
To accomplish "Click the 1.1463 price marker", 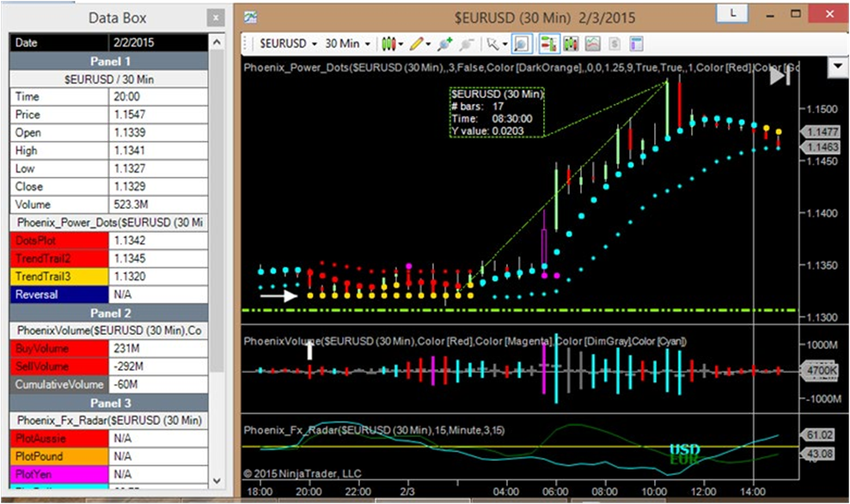I will 821,147.
